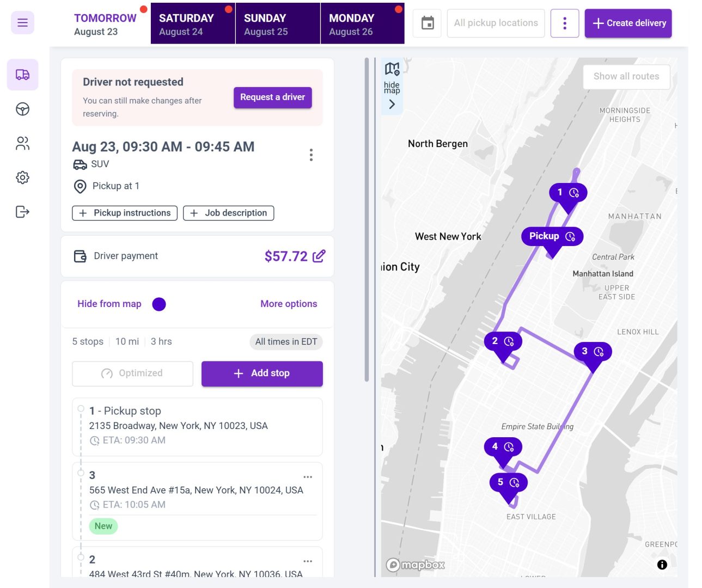Screen dimensions: 702x588
Task: Select the purple route color dot
Action: (159, 304)
